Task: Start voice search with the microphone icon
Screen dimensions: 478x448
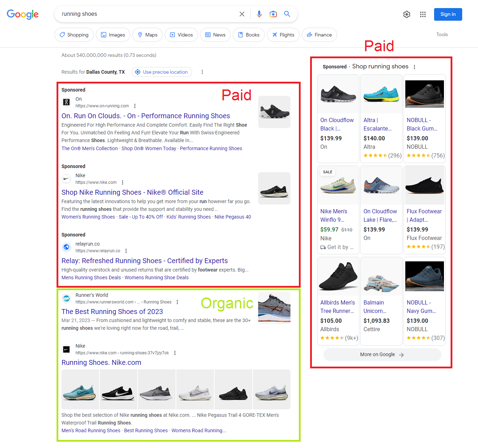Action: (259, 14)
